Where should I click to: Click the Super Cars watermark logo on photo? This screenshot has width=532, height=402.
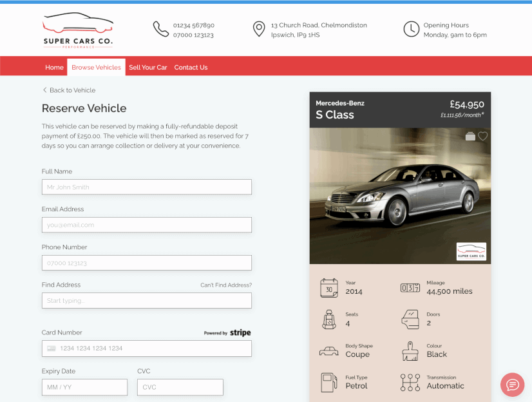coord(471,251)
